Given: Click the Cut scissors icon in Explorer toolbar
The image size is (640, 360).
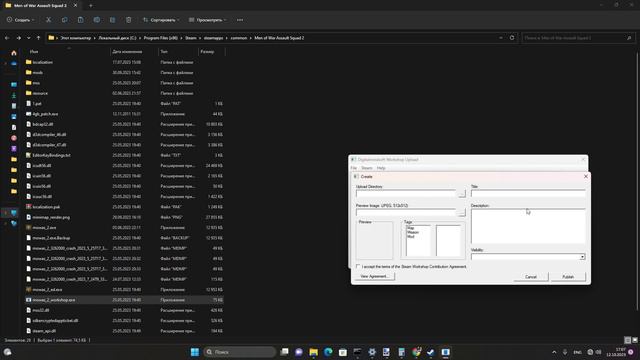Looking at the screenshot, I should tap(49, 20).
